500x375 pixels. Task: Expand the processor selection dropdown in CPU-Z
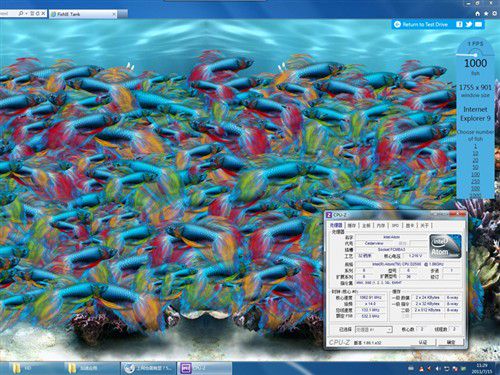(x=374, y=330)
